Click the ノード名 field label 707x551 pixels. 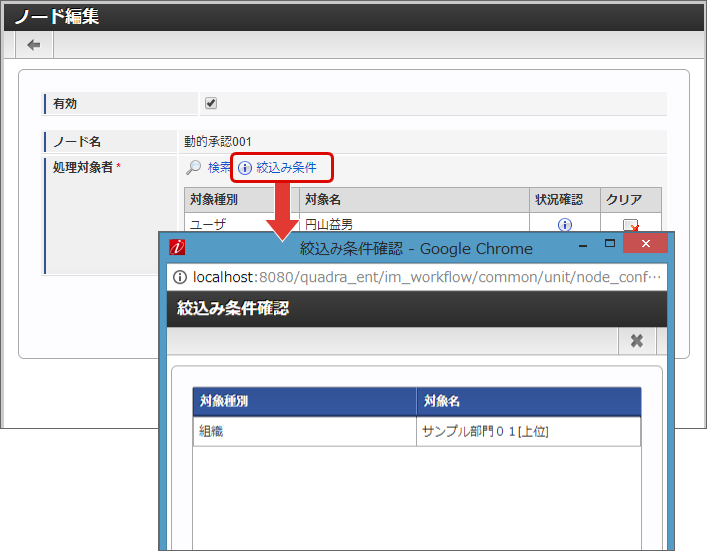[x=77, y=142]
